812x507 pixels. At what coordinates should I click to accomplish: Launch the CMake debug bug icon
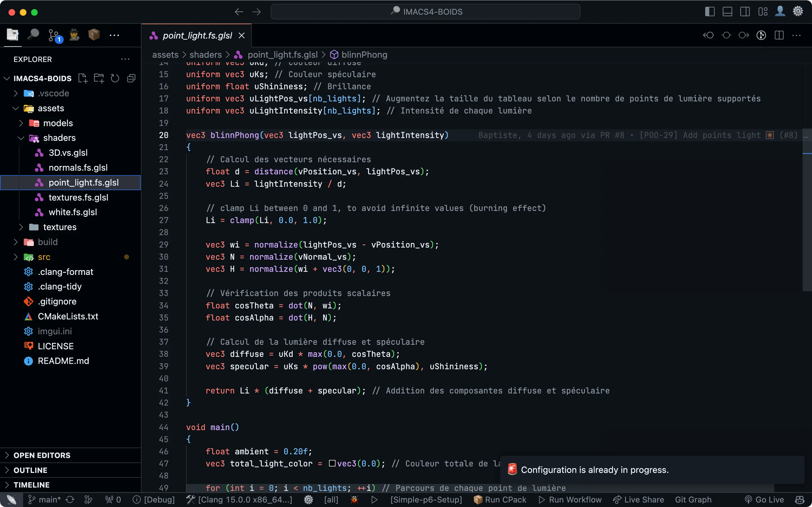click(x=354, y=500)
